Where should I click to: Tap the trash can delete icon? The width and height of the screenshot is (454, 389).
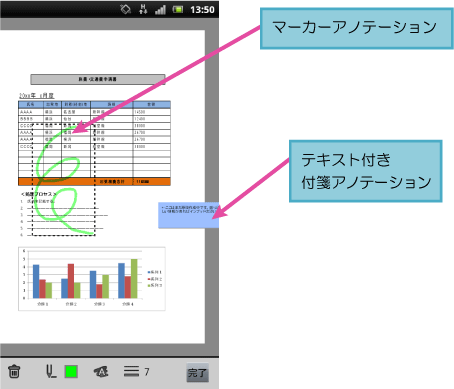coord(14,371)
